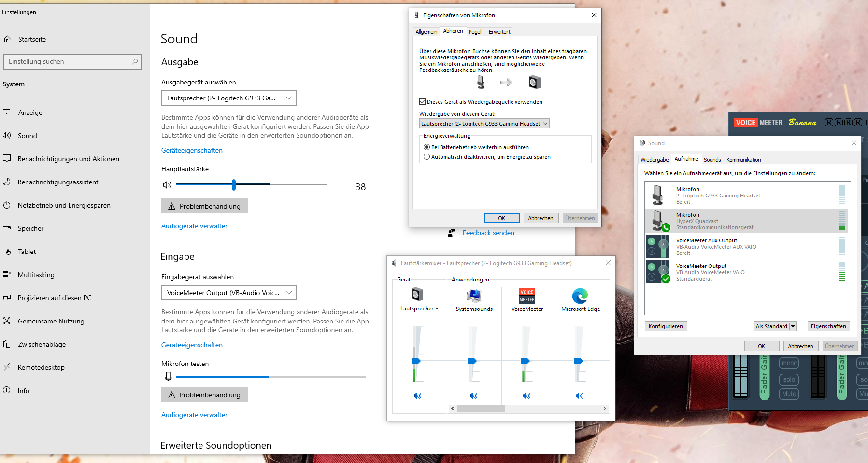Open the Benachrichtigungsassistent moon icon
868x463 pixels.
pyautogui.click(x=7, y=182)
